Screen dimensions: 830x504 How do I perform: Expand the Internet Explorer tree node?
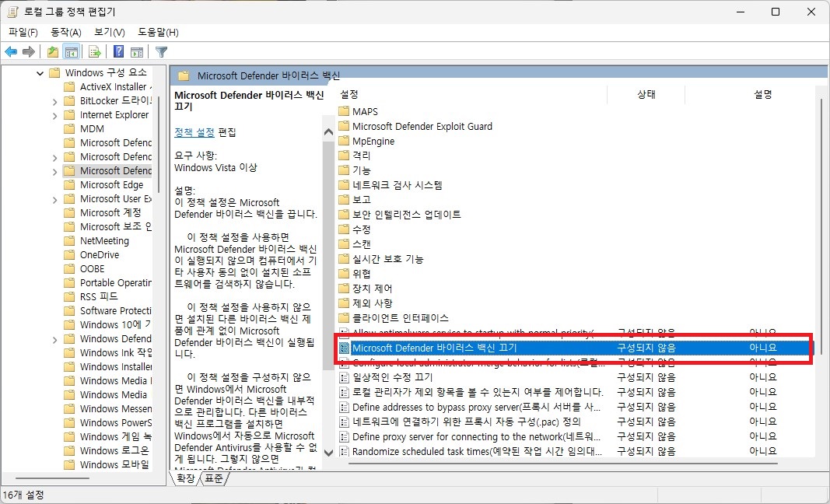pyautogui.click(x=54, y=115)
